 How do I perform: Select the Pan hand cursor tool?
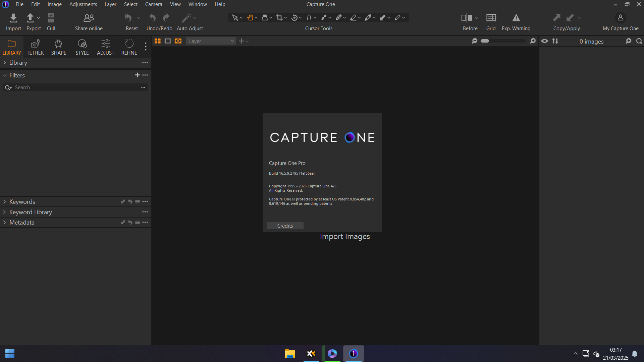(x=250, y=18)
